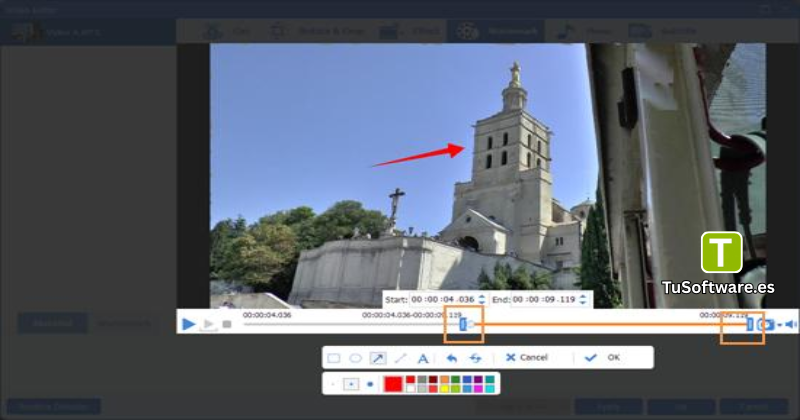Image resolution: width=800 pixels, height=420 pixels.
Task: Redo the last annotation
Action: [476, 358]
